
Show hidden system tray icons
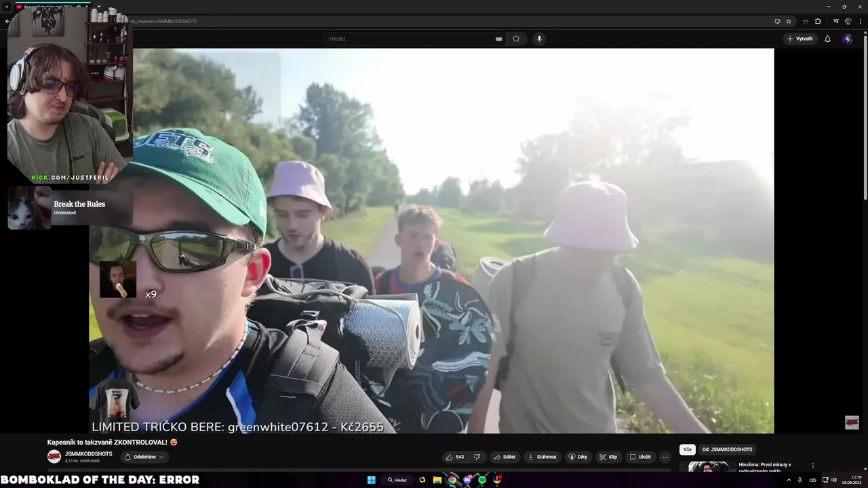tap(789, 480)
